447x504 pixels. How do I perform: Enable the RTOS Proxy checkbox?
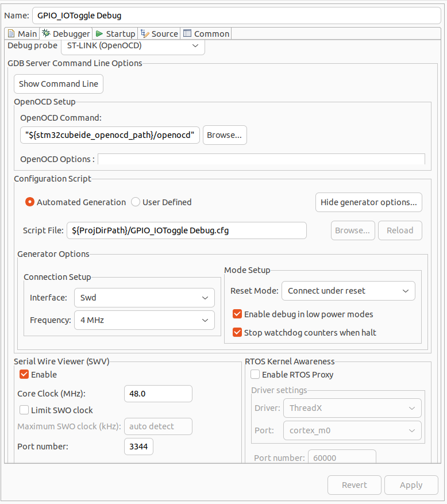coord(255,375)
